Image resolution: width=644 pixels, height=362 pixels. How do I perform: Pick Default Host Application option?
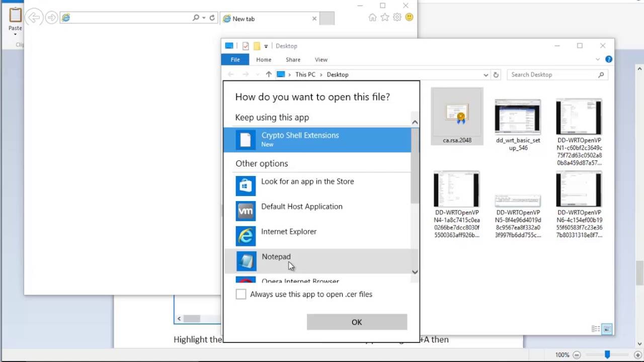click(x=317, y=211)
